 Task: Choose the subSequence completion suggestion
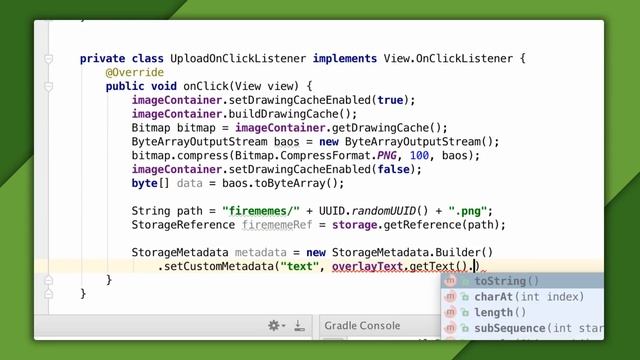pos(522,328)
